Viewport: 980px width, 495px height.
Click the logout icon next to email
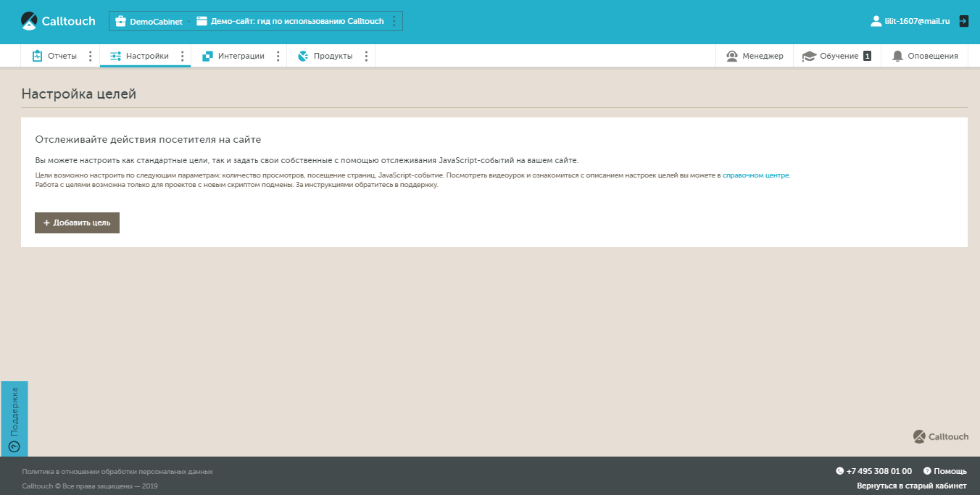(x=963, y=21)
